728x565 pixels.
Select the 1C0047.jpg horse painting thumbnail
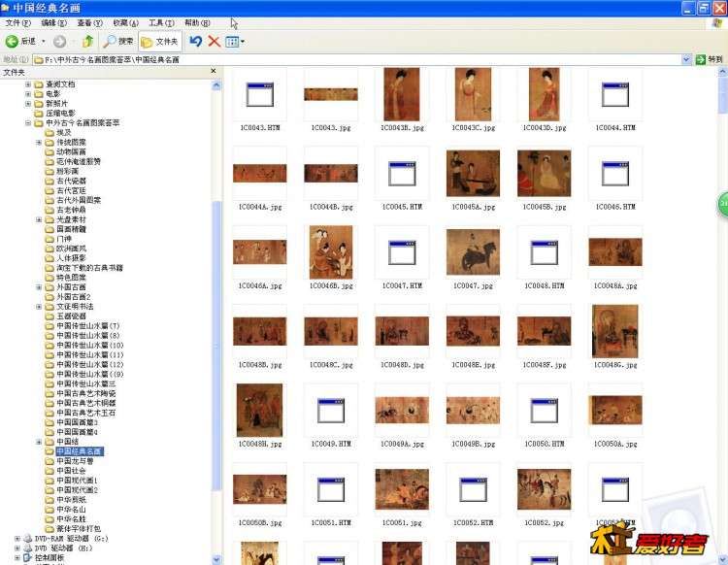tap(473, 252)
